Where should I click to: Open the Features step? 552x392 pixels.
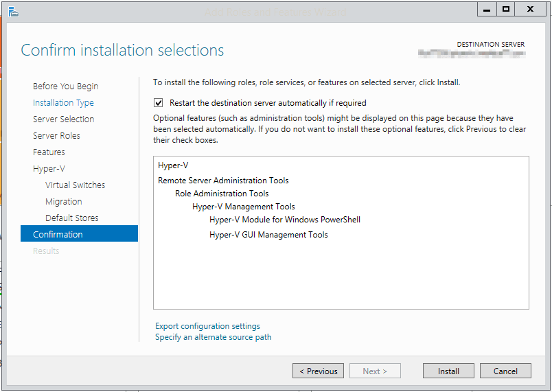pyautogui.click(x=49, y=152)
